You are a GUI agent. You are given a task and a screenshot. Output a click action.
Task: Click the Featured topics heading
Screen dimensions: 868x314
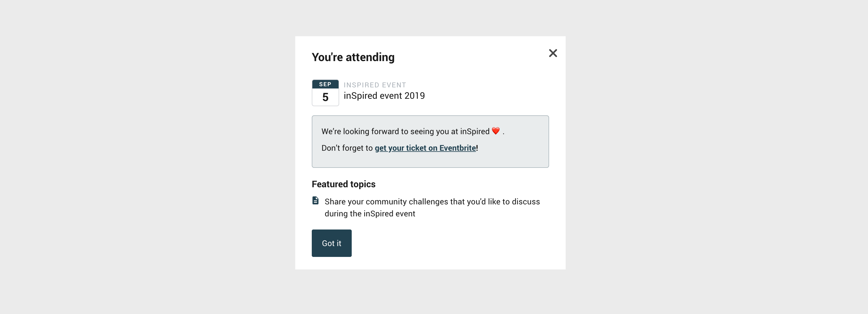343,184
